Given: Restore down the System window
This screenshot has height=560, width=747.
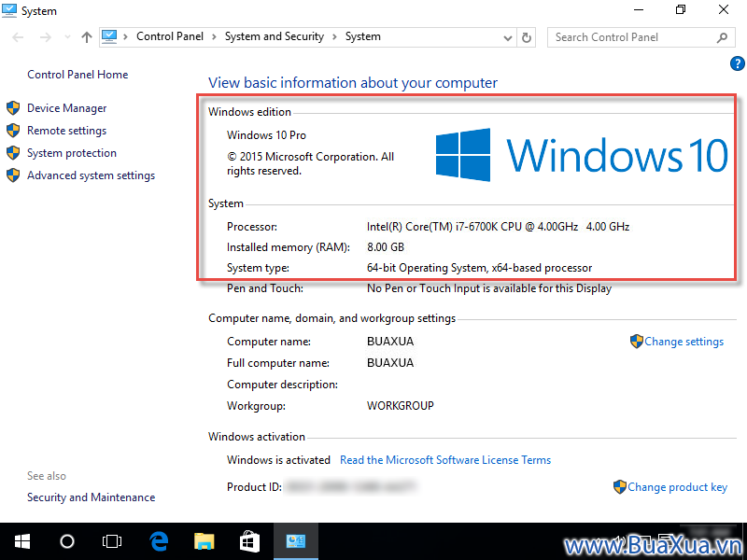Looking at the screenshot, I should tap(681, 9).
